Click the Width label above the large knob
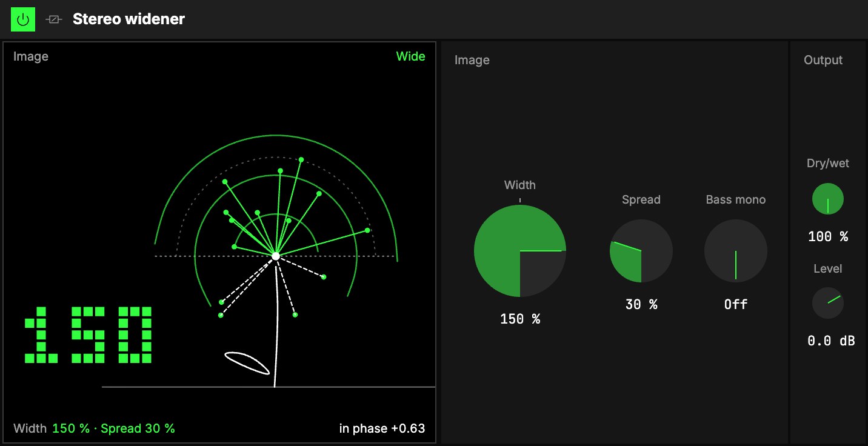 (x=520, y=185)
